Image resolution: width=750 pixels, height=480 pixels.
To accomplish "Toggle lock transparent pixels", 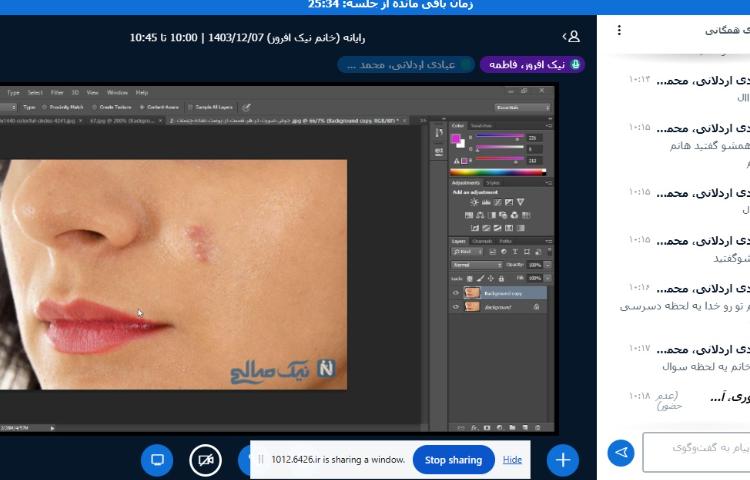I will (470, 278).
